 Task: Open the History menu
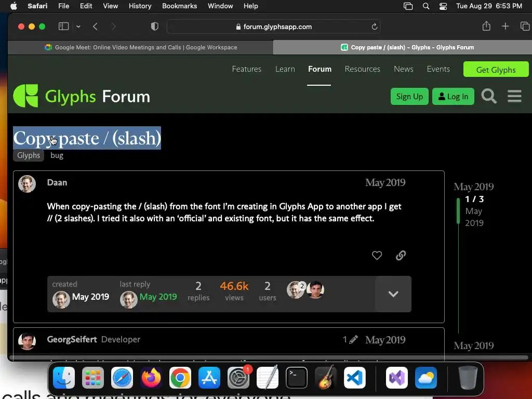pos(140,6)
